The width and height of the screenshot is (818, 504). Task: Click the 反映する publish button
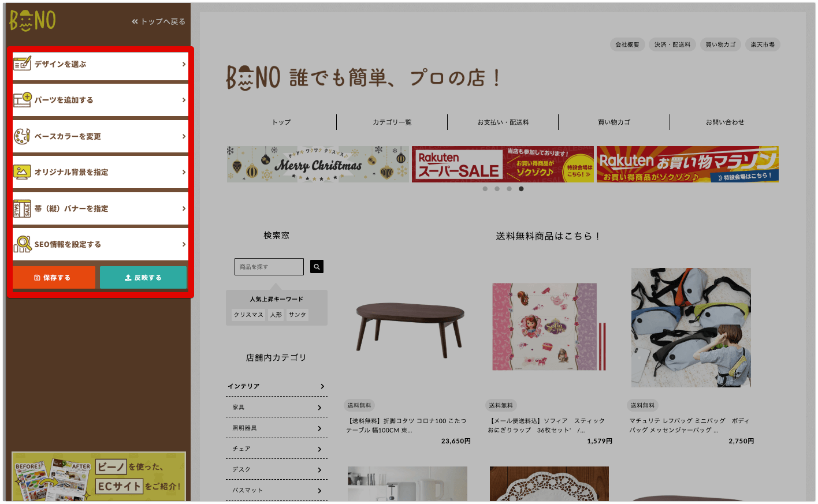point(143,278)
